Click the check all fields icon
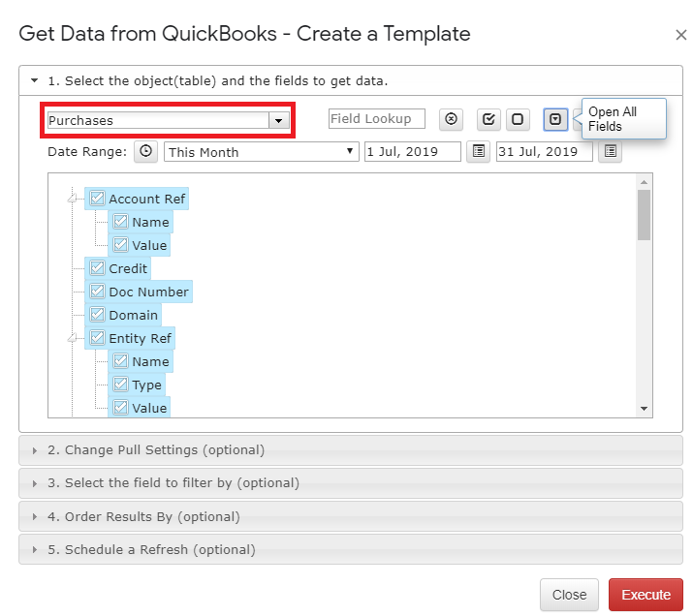The width and height of the screenshot is (693, 616). point(488,119)
